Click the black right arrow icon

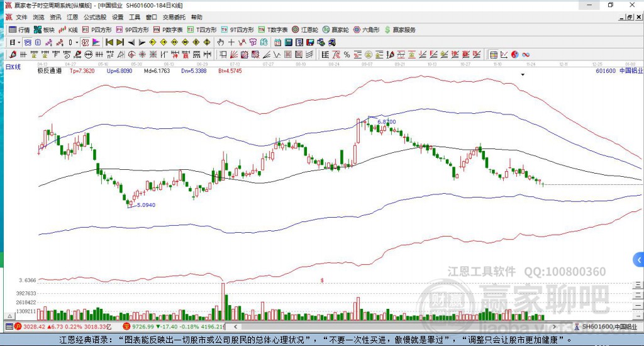click(142, 42)
